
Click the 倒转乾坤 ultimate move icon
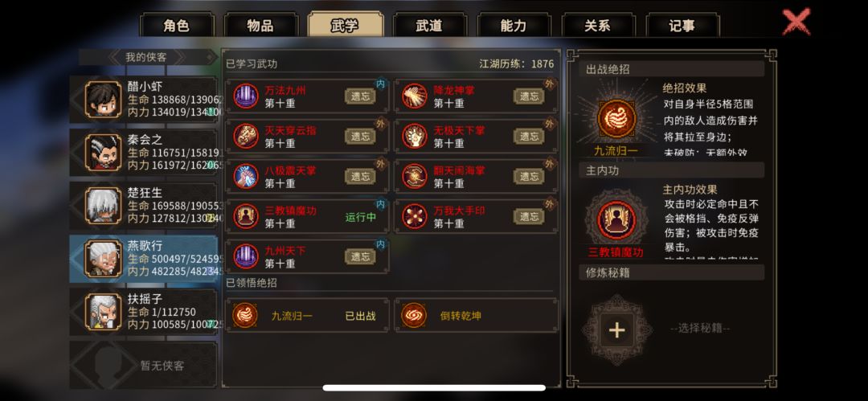coord(414,316)
